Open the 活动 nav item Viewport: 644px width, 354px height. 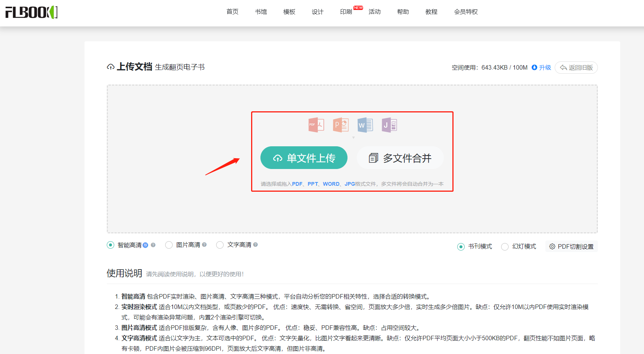(375, 12)
